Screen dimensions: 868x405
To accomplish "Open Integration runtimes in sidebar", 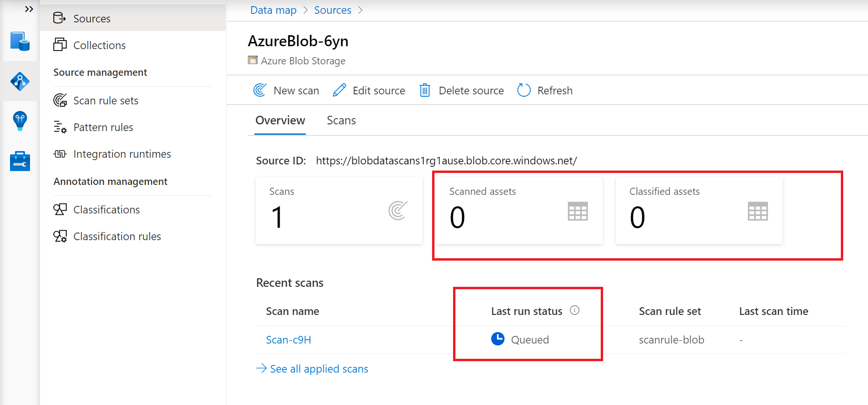I will tap(122, 154).
